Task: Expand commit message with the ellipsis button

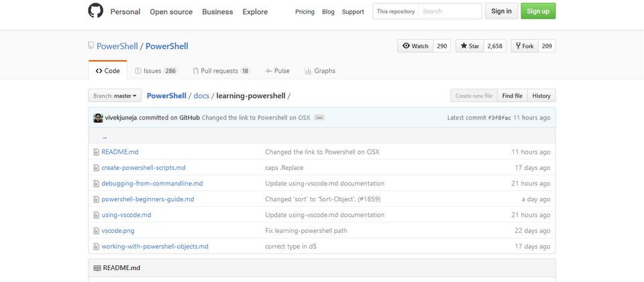Action: [319, 117]
